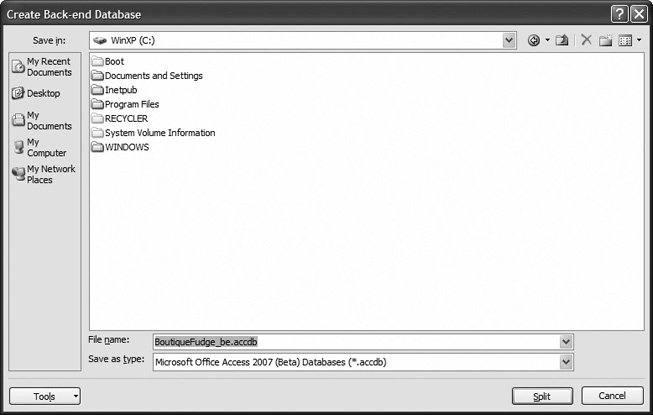The image size is (653, 415).
Task: Select the Program Files folder
Action: tap(126, 104)
